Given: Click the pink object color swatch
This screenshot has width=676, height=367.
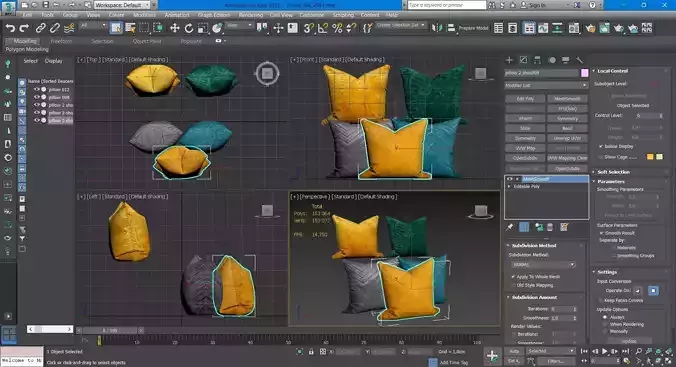Looking at the screenshot, I should click(585, 73).
